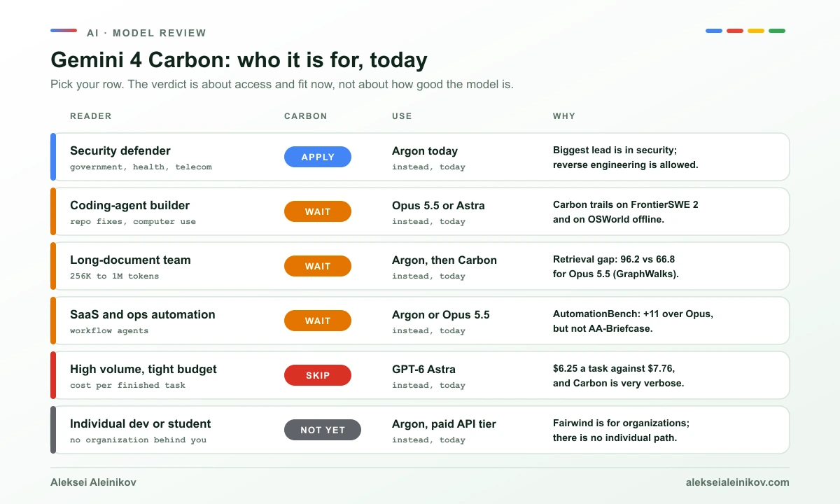
Task: Click the green dash at top right
Action: 777,31
